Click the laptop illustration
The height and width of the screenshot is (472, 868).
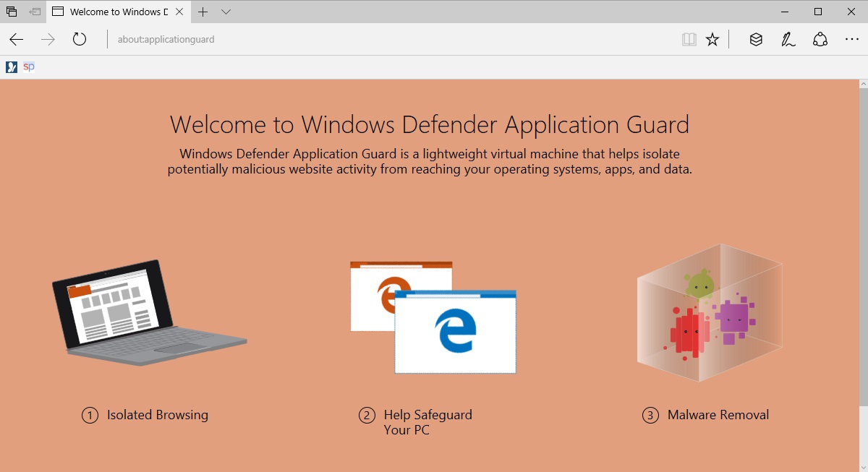coord(149,312)
